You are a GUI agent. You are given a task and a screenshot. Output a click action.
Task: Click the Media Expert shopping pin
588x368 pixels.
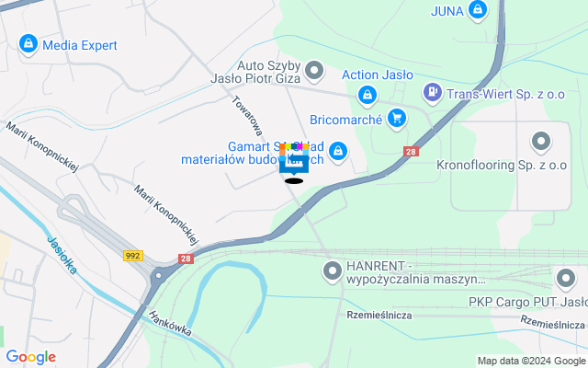pos(28,45)
